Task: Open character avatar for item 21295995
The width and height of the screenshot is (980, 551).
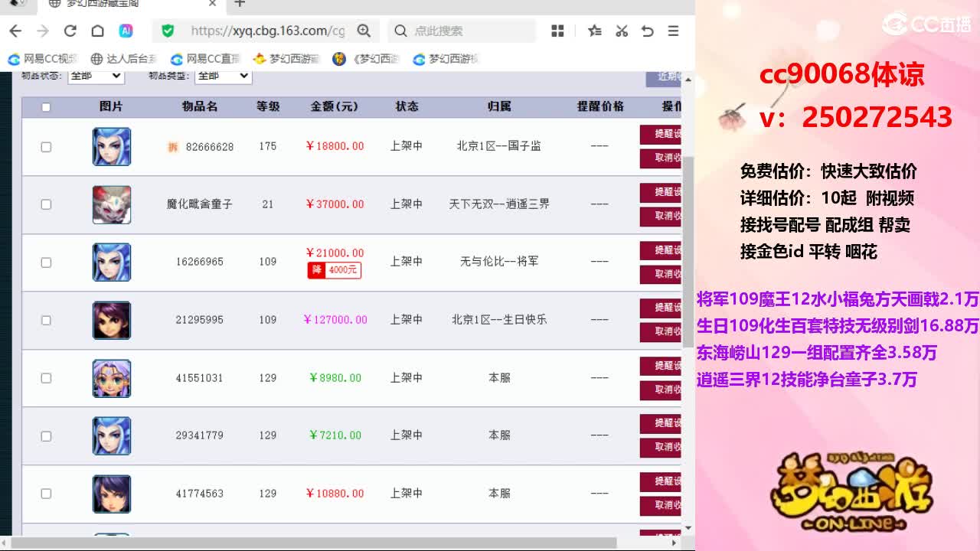Action: coord(112,320)
